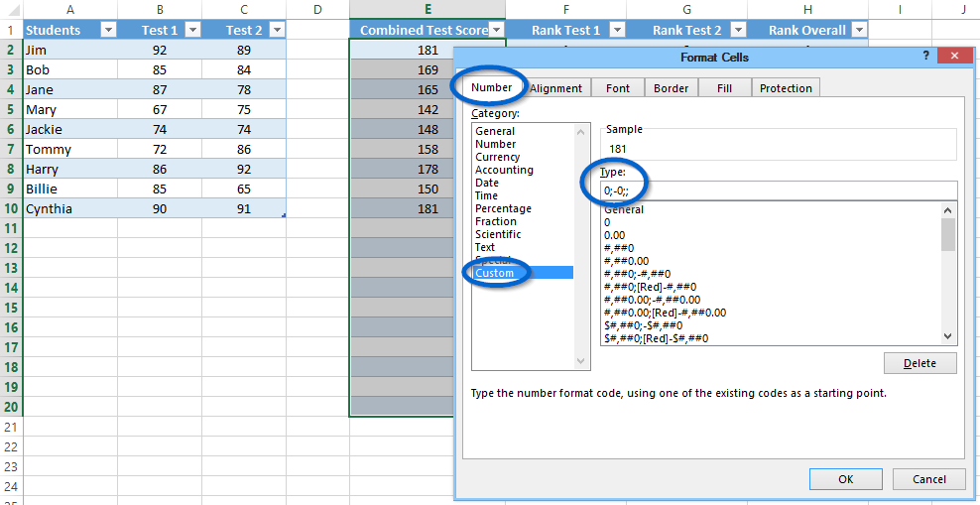Image resolution: width=980 pixels, height=505 pixels.
Task: Switch to the Fill tab
Action: click(724, 88)
